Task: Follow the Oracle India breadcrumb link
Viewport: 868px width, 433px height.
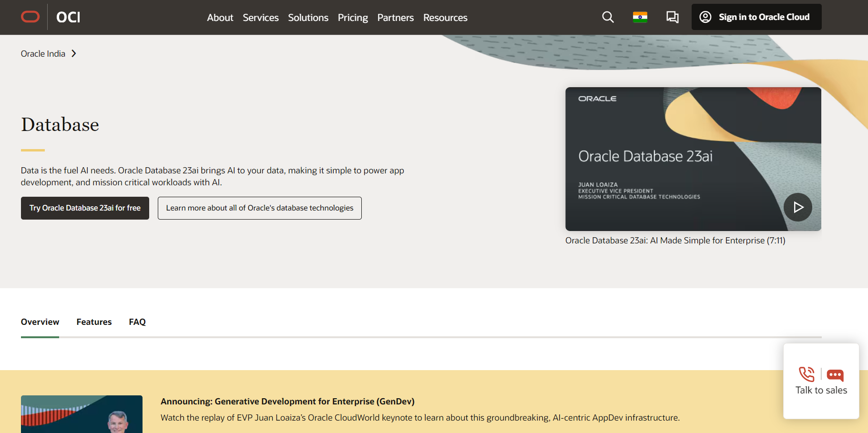Action: coord(43,54)
